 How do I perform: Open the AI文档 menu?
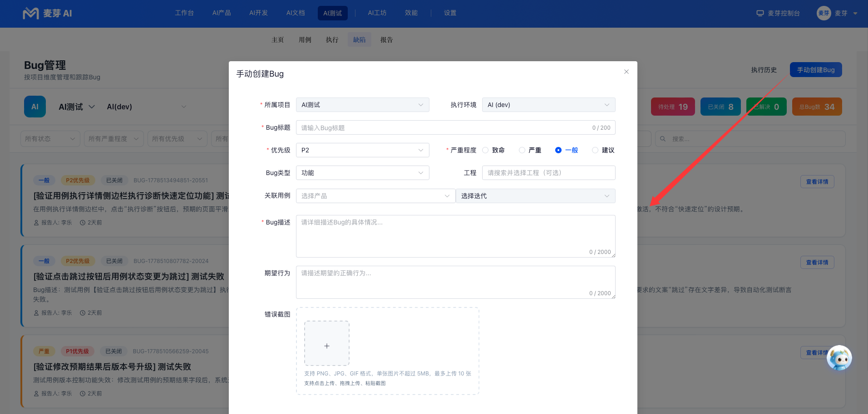pyautogui.click(x=296, y=13)
